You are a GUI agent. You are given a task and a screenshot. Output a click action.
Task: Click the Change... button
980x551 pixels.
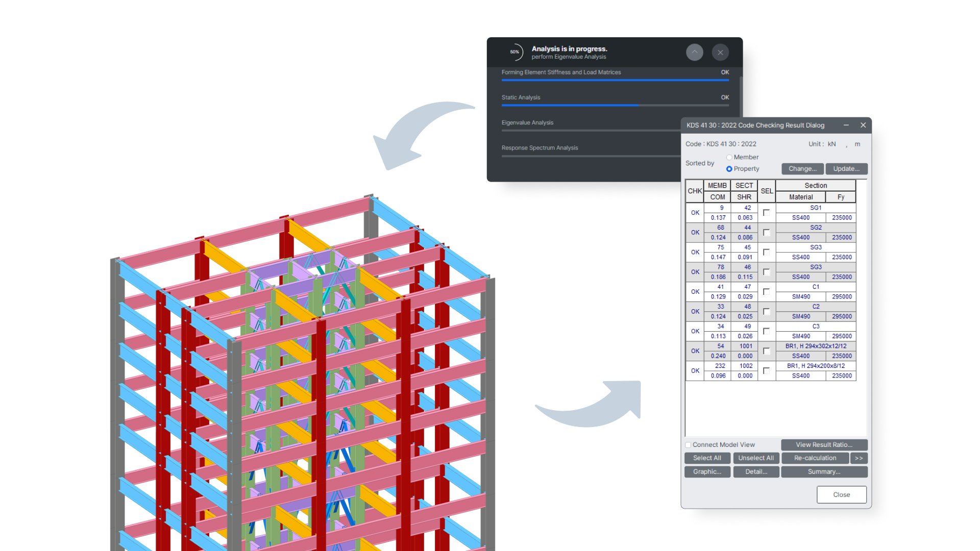point(802,169)
